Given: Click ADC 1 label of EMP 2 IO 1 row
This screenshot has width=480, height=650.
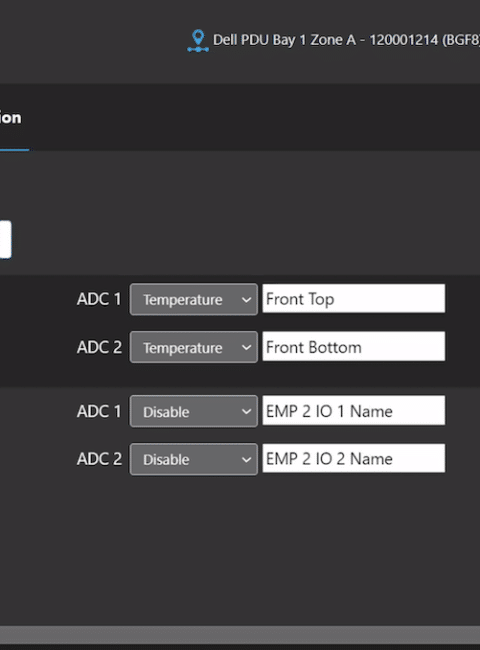Looking at the screenshot, I should [99, 411].
